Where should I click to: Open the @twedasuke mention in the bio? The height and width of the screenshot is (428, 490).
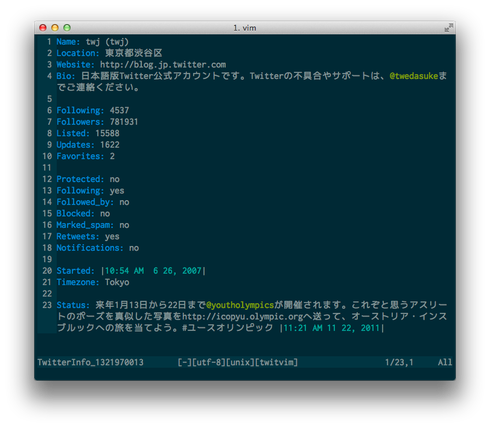coord(414,76)
